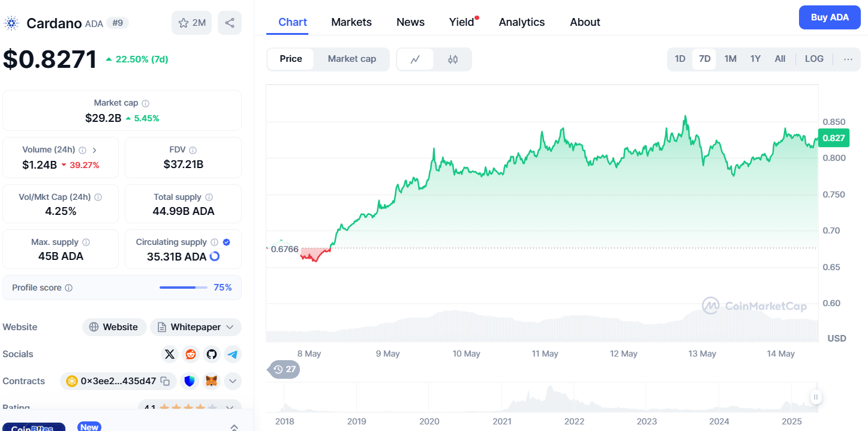Toggle the LOG scale option
Image resolution: width=868 pixels, height=431 pixels.
(x=814, y=59)
